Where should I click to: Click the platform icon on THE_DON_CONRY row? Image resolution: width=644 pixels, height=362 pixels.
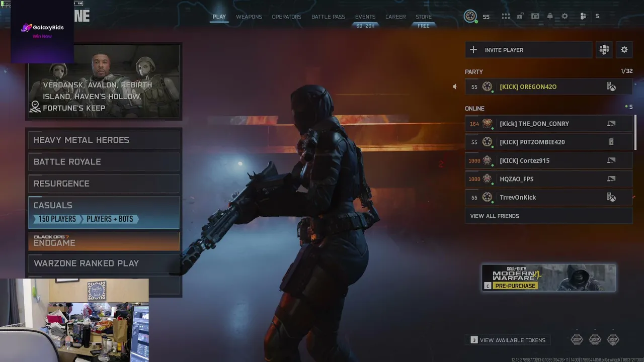pyautogui.click(x=611, y=124)
